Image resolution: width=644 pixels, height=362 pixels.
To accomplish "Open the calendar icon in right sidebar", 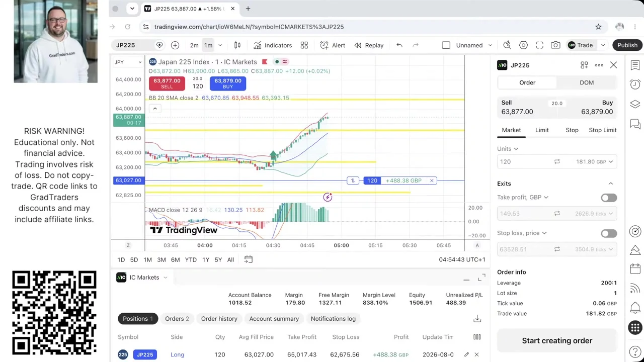I will [635, 269].
